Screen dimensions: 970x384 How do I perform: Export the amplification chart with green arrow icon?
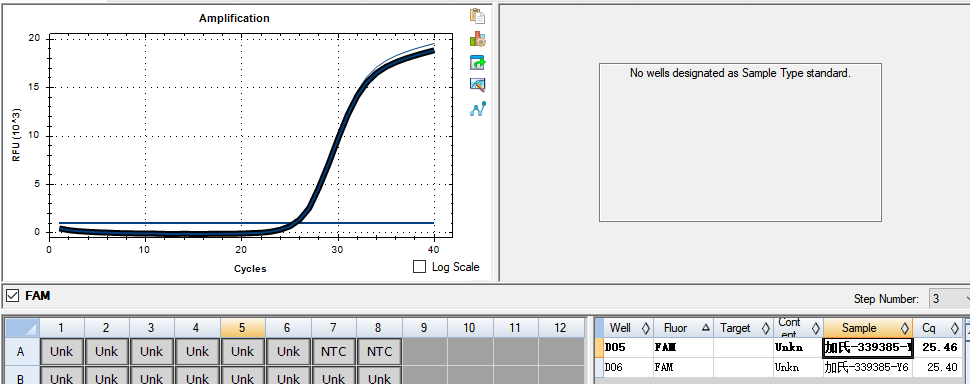click(477, 62)
